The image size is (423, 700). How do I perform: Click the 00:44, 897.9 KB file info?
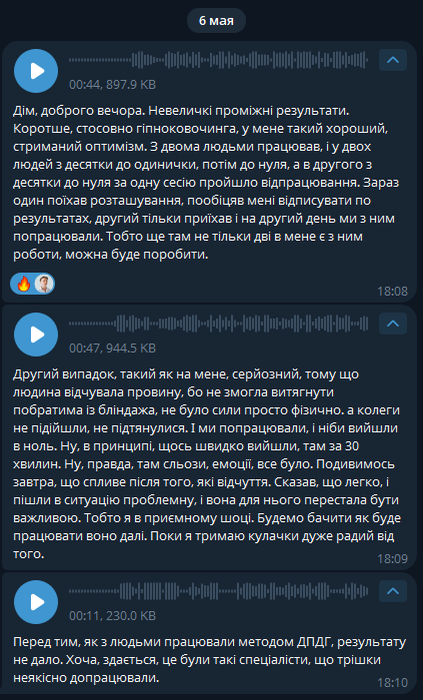[112, 84]
